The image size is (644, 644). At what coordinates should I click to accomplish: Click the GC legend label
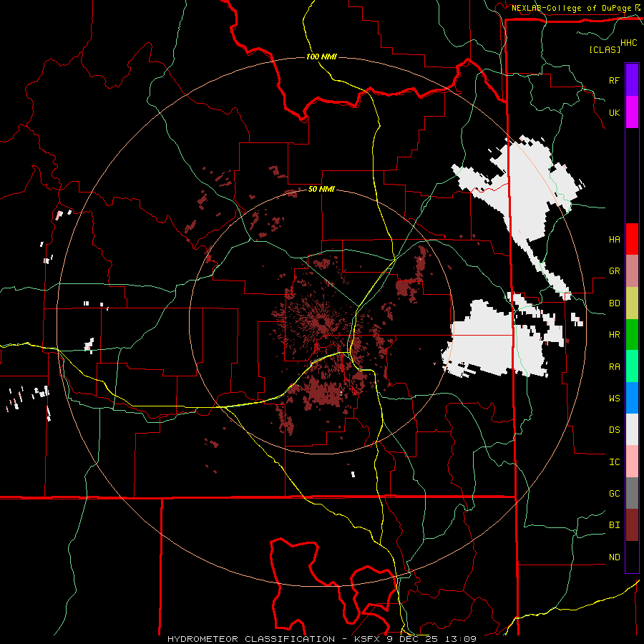point(614,493)
